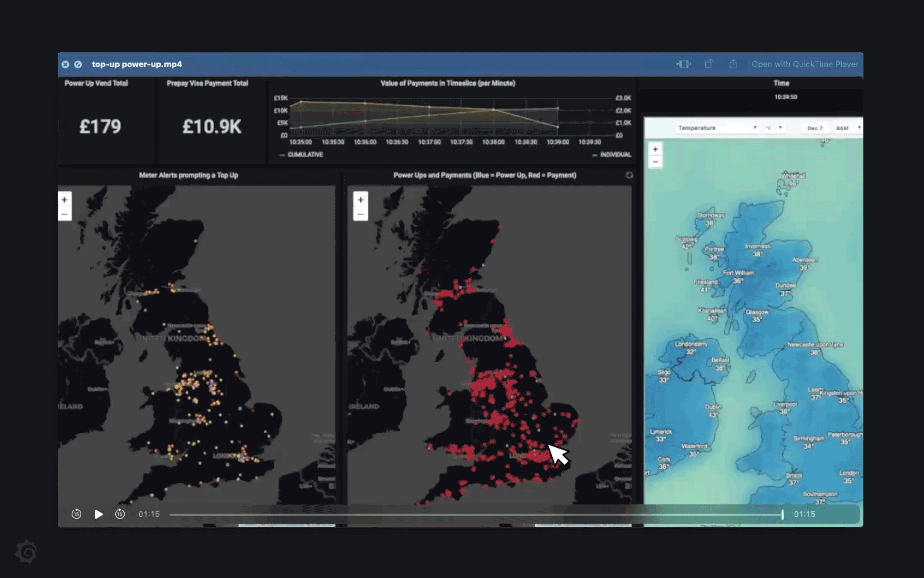Skip forward 15 seconds in the video
This screenshot has width=924, height=578.
point(120,514)
